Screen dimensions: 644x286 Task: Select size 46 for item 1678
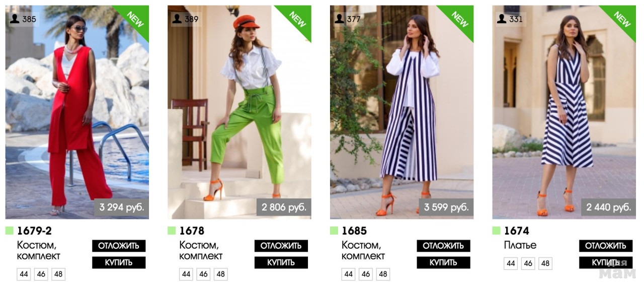point(203,274)
